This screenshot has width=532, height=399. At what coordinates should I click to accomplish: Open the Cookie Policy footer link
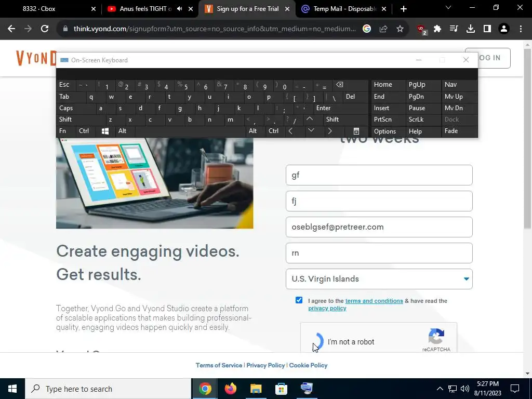tap(308, 365)
